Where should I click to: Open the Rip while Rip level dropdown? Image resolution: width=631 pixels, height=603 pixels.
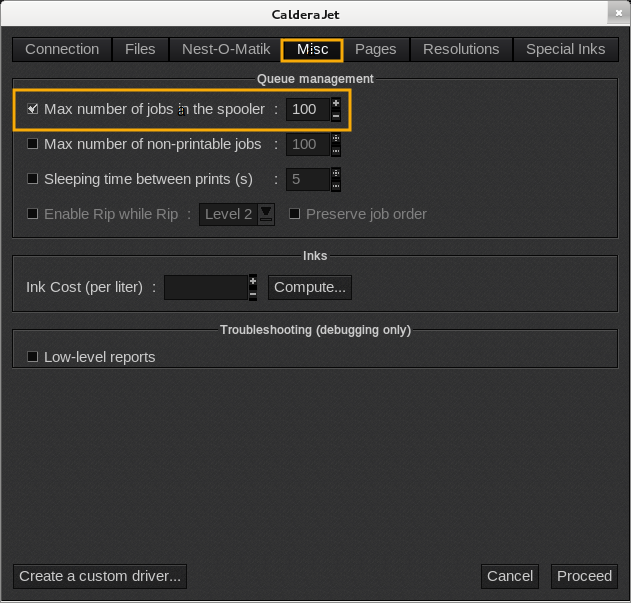tap(266, 214)
